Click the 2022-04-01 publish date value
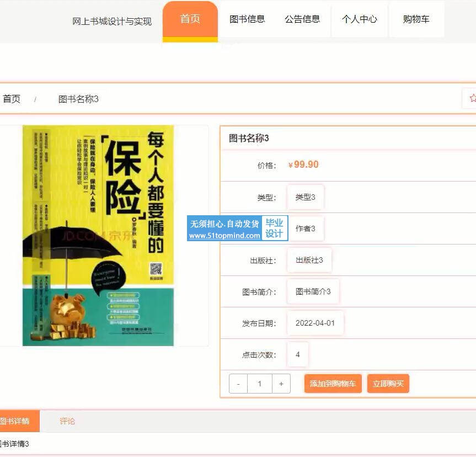476x457 pixels. point(315,323)
